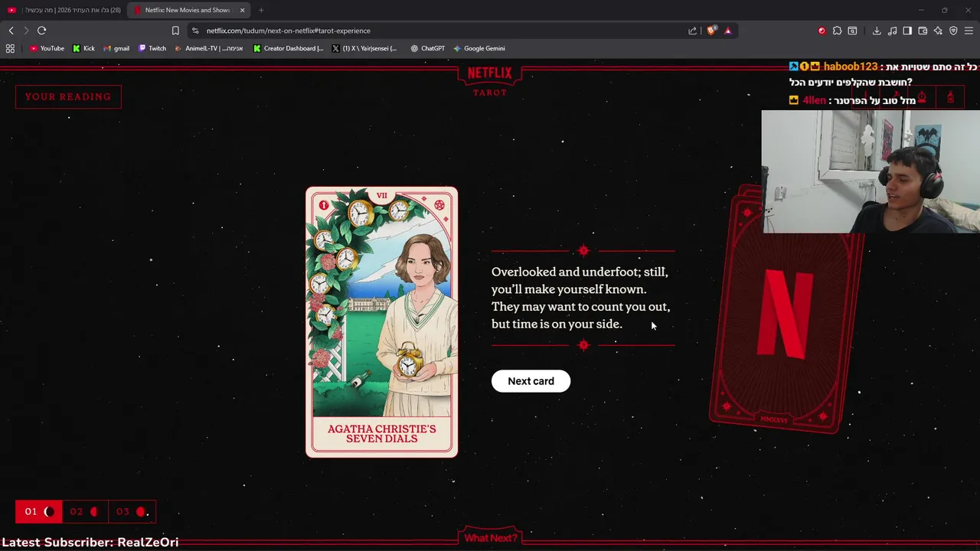The image size is (980, 551).
Task: Open the tab search icon
Action: pos(852,31)
